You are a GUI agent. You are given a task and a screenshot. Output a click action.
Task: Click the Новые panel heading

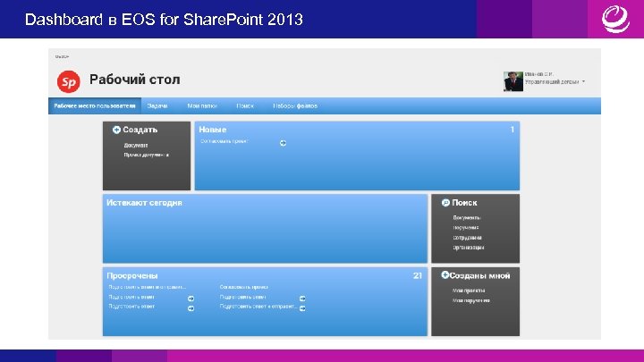pyautogui.click(x=213, y=130)
